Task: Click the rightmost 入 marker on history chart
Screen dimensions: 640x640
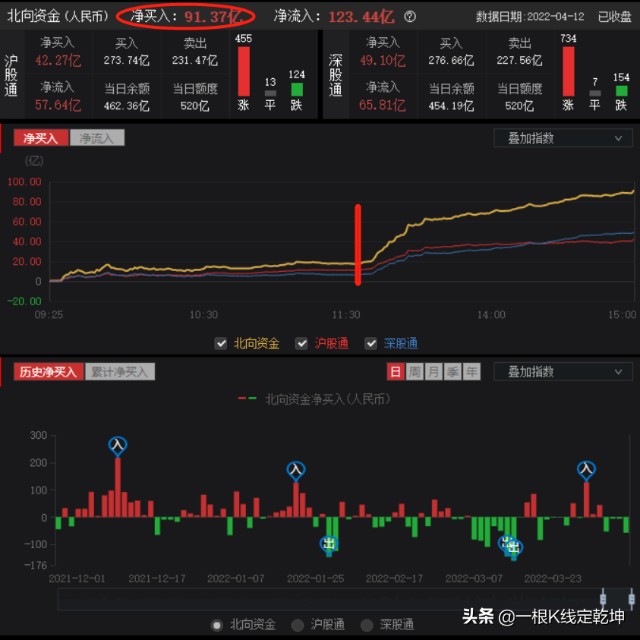Action: coord(586,469)
